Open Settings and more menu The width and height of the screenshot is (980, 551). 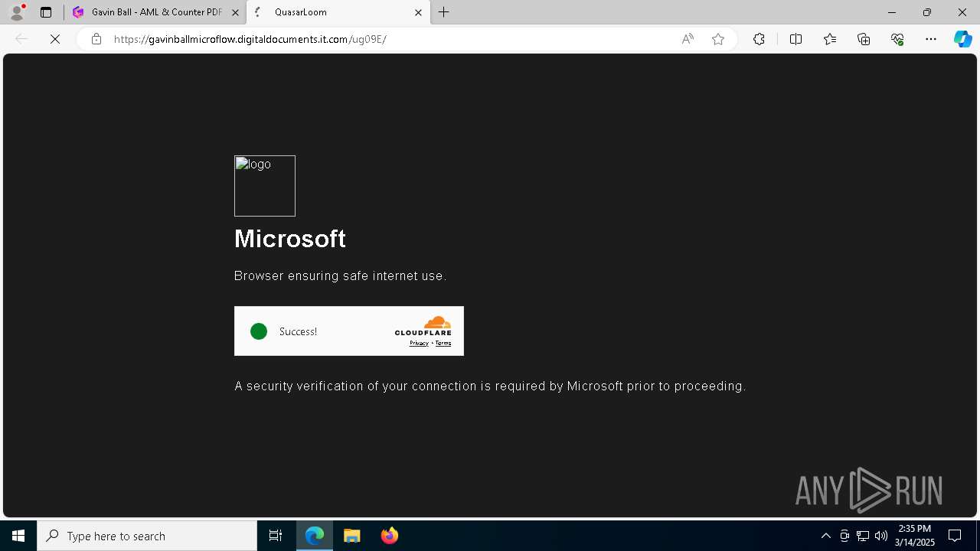click(931, 39)
